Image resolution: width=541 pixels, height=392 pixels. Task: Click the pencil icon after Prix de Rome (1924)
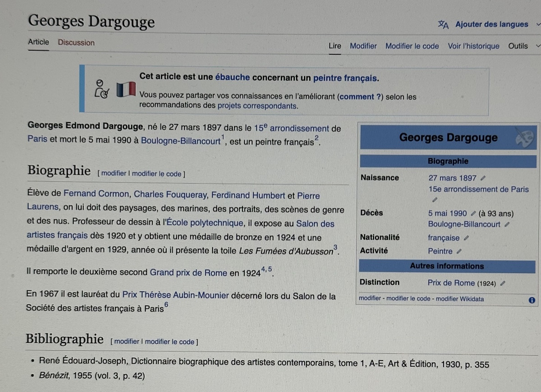[503, 283]
